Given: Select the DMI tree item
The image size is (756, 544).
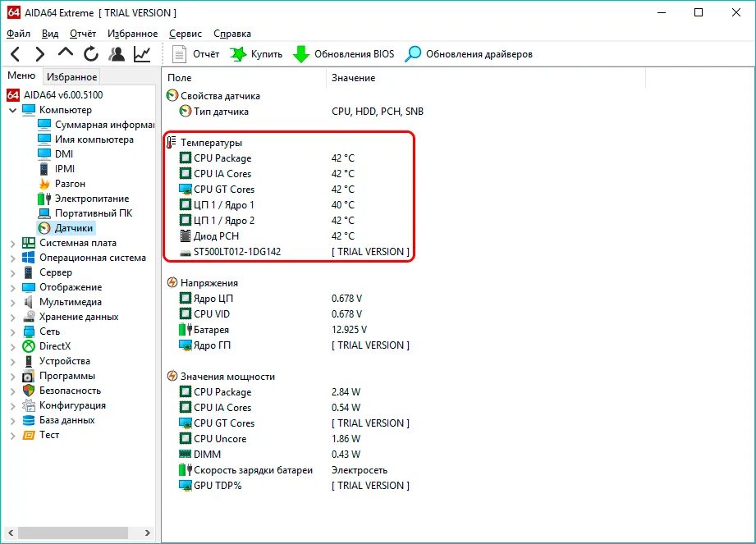Looking at the screenshot, I should (x=64, y=153).
